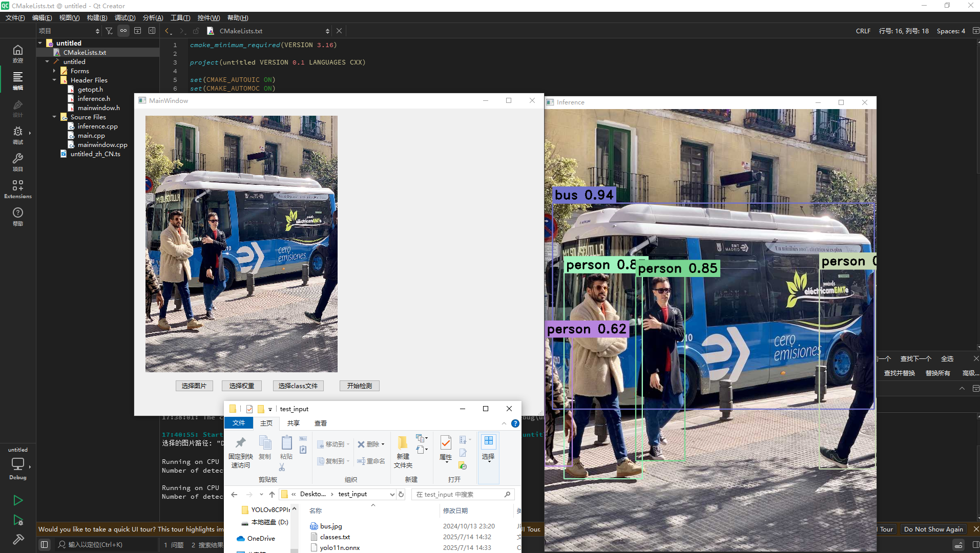Expand the Explorer address bar history dropdown
The width and height of the screenshot is (980, 553).
click(x=392, y=494)
